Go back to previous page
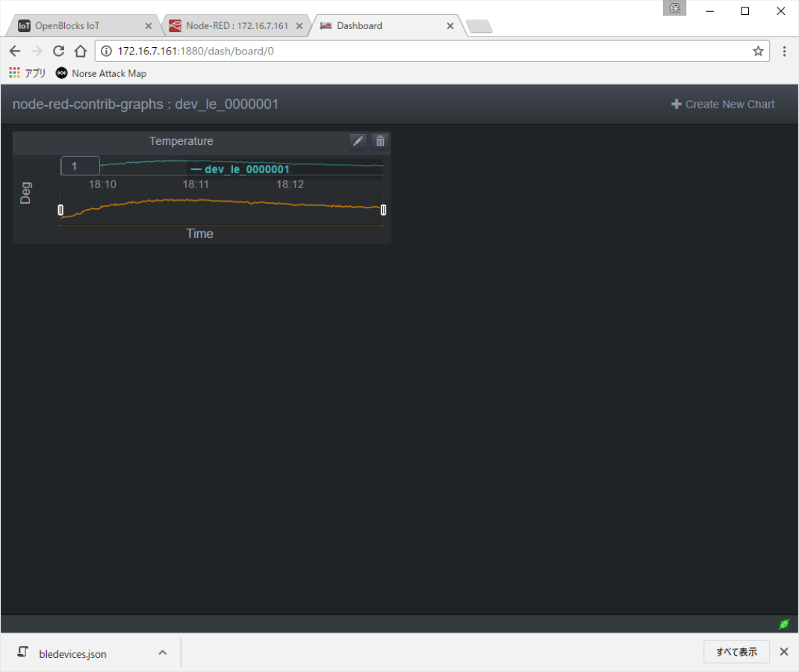The width and height of the screenshot is (799, 672). 15,51
